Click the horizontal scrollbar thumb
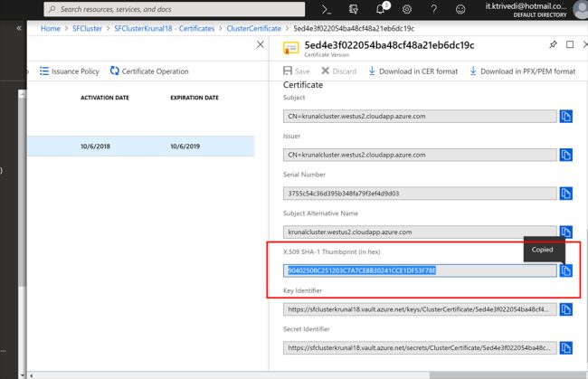 [x=508, y=375]
